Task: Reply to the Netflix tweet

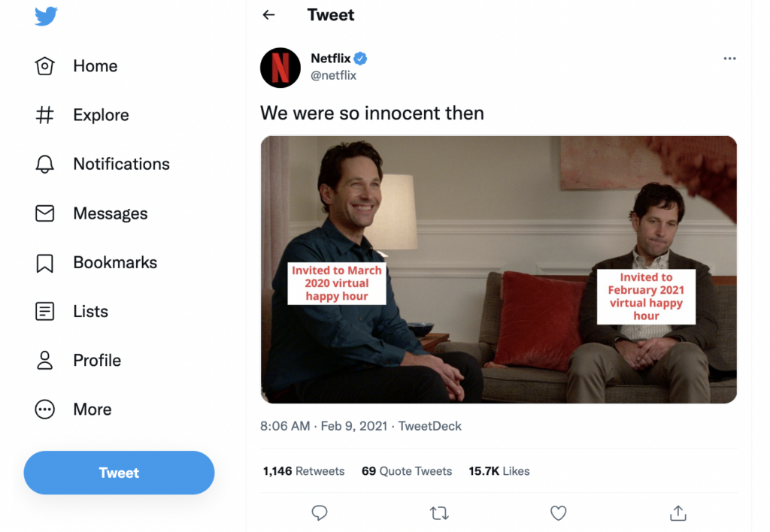Action: click(320, 513)
